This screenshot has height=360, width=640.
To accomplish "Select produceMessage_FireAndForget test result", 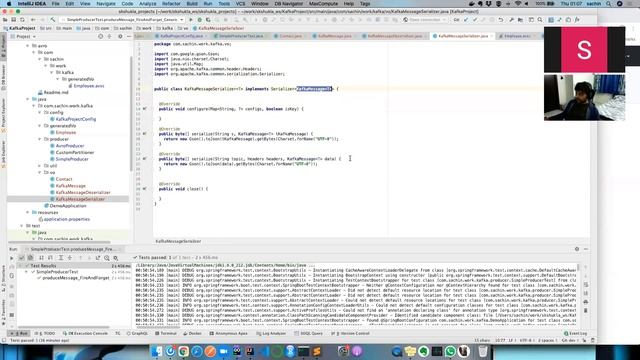I will pos(76,278).
